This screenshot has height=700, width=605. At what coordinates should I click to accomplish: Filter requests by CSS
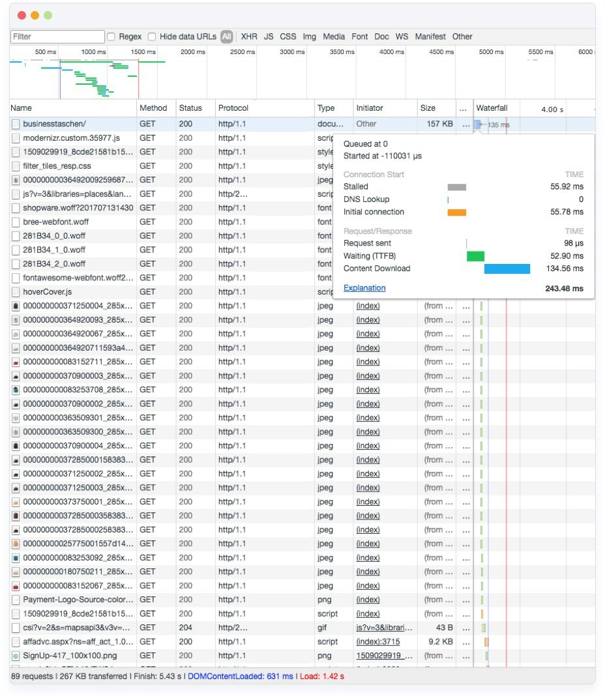[288, 36]
